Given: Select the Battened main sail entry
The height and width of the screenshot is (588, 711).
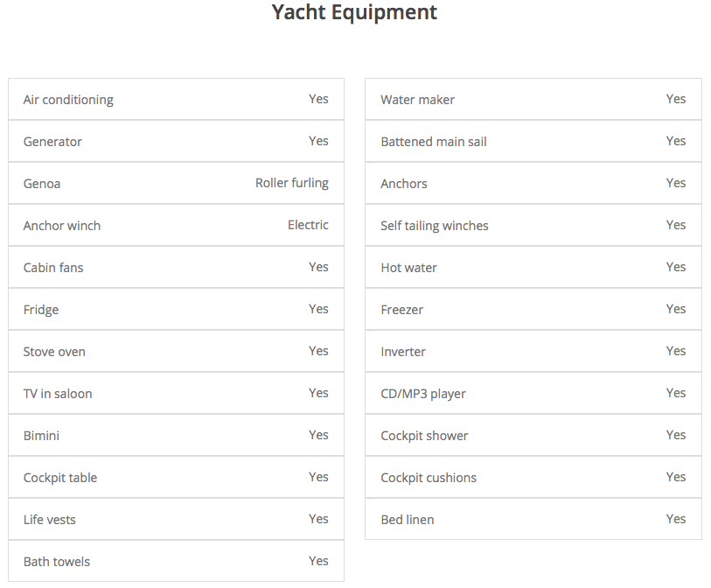Looking at the screenshot, I should point(434,142).
